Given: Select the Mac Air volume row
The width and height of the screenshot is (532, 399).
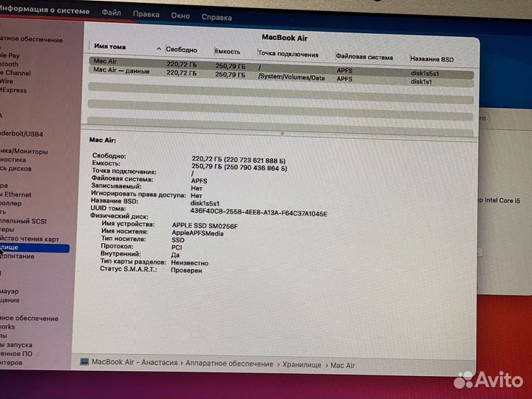Looking at the screenshot, I should pyautogui.click(x=282, y=66).
